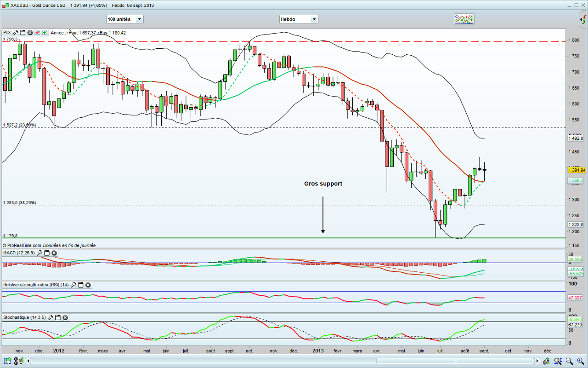Open the Hebdo timeframe dropdown
Image resolution: width=588 pixels, height=368 pixels.
tap(299, 19)
